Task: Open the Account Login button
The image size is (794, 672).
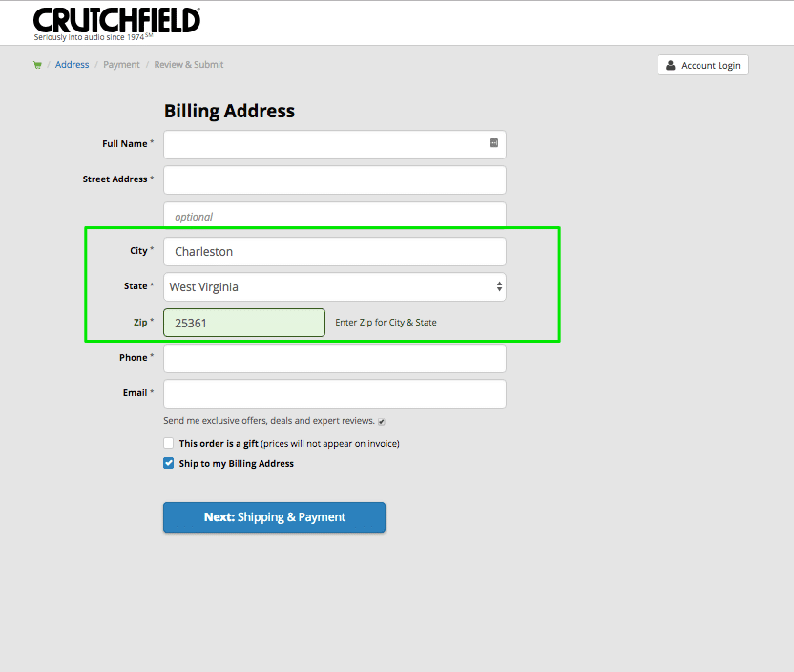Action: pyautogui.click(x=702, y=65)
